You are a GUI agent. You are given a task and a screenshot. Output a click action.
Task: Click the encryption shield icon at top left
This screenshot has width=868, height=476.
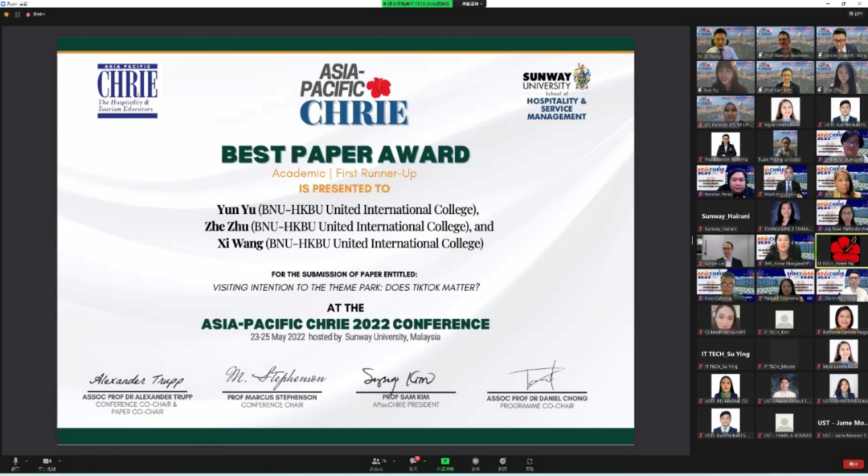tap(7, 14)
